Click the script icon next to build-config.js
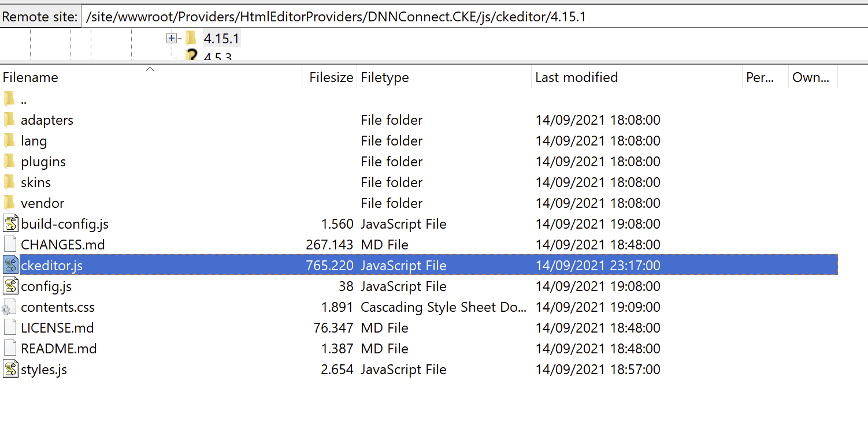The height and width of the screenshot is (444, 868). click(11, 223)
